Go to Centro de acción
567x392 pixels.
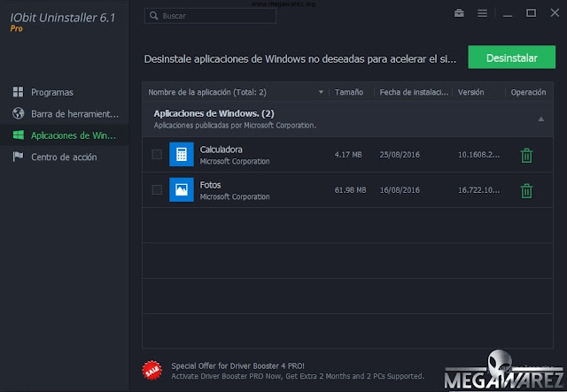click(x=65, y=157)
